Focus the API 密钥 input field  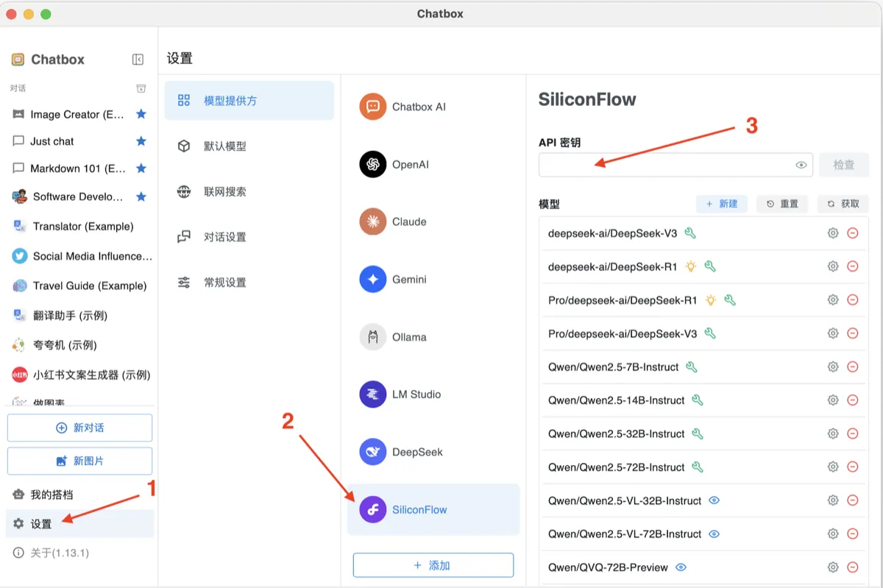[x=675, y=165]
